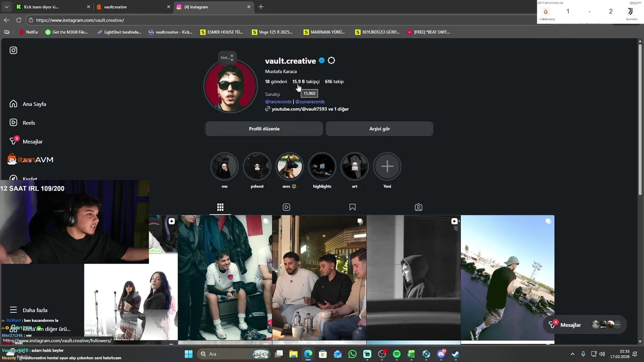Switch to the saved posts tab
The image size is (644, 362).
click(352, 207)
